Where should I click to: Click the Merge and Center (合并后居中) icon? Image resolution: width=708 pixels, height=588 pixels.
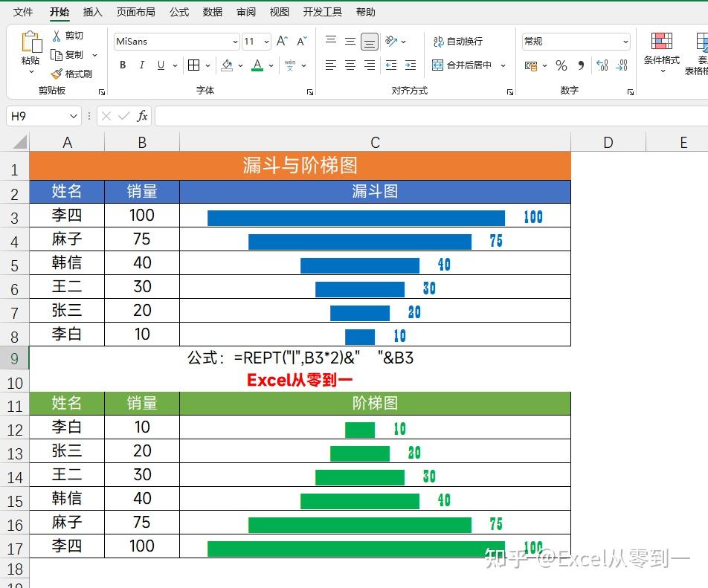(x=438, y=65)
